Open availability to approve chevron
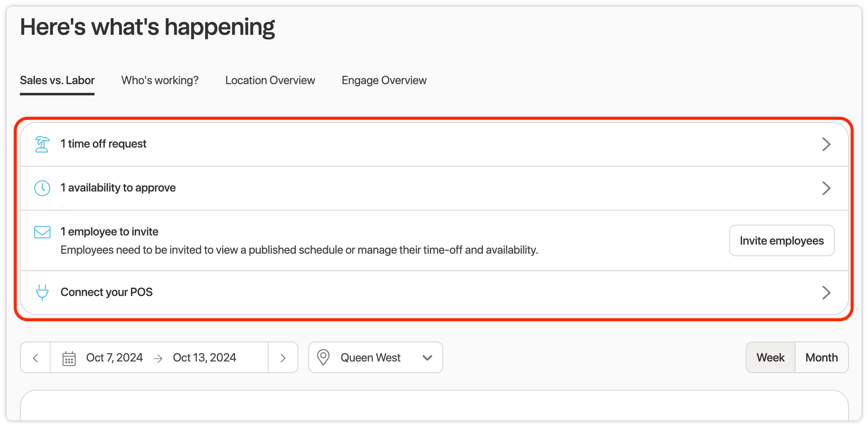Screen dimensions: 868x427 (826, 188)
